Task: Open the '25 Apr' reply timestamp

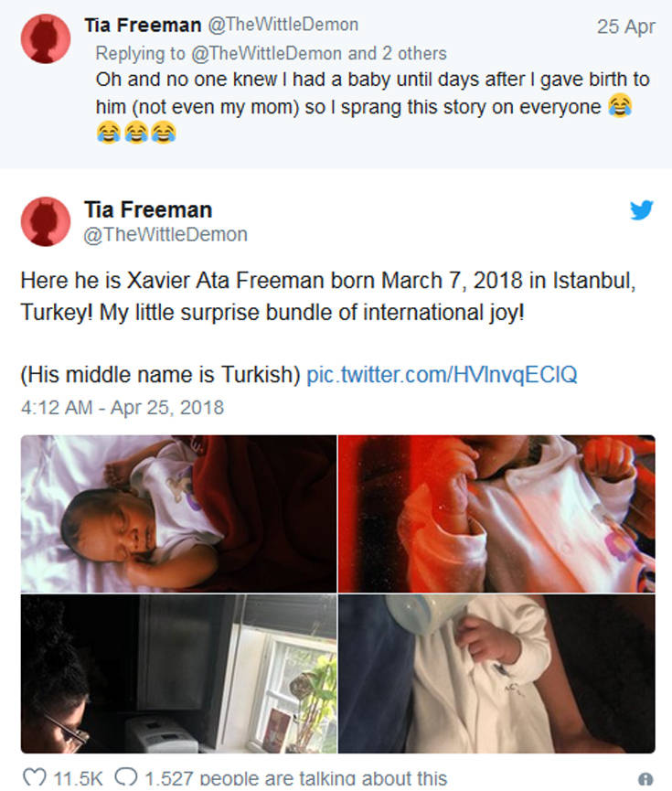Action: click(x=625, y=27)
